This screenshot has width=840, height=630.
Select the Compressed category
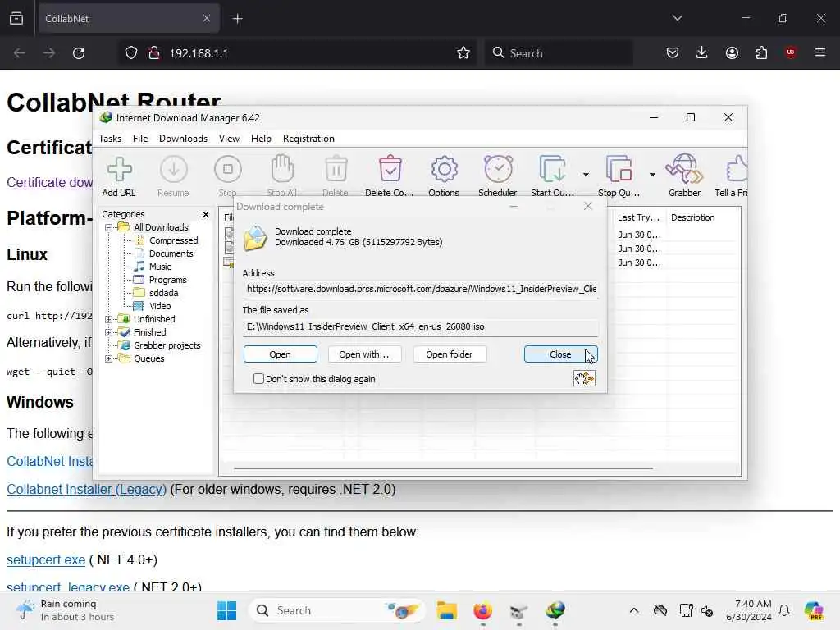click(x=173, y=240)
